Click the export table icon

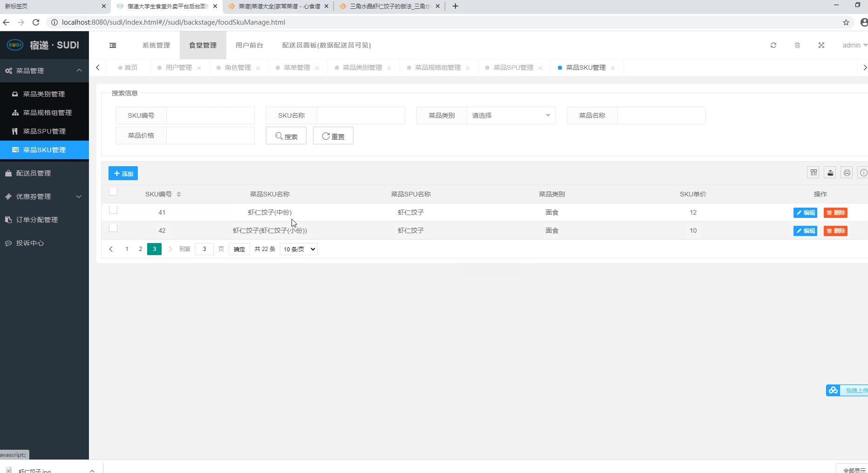(830, 173)
